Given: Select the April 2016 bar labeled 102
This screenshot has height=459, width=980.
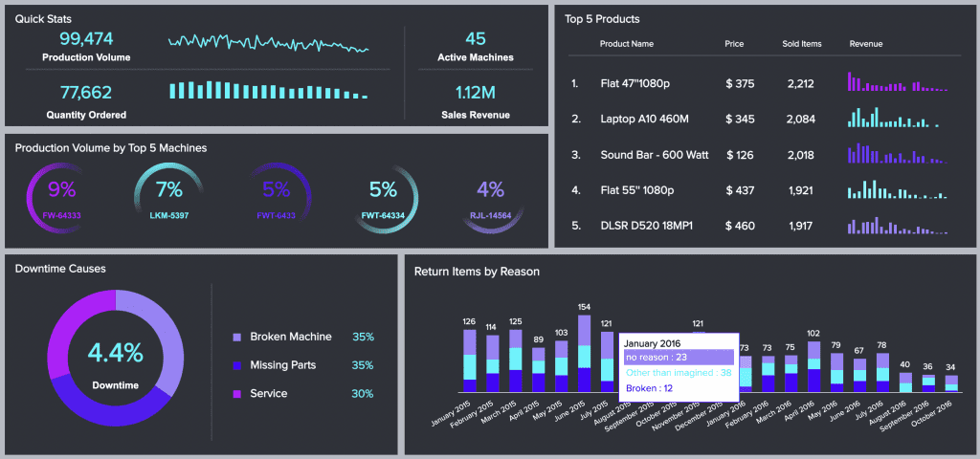Looking at the screenshot, I should [813, 366].
